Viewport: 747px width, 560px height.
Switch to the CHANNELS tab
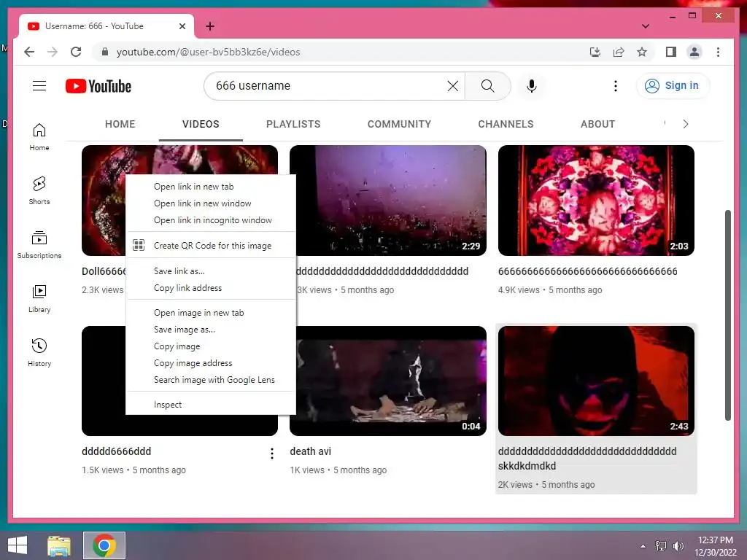506,124
